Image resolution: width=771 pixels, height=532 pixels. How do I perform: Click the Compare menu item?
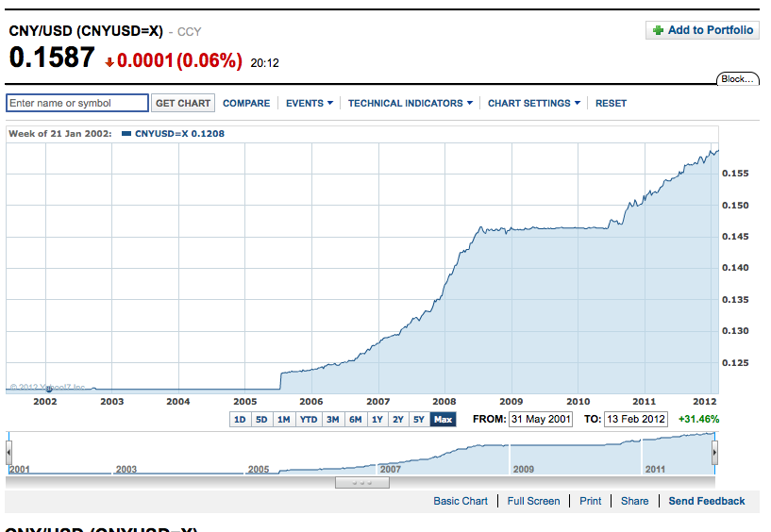(246, 103)
